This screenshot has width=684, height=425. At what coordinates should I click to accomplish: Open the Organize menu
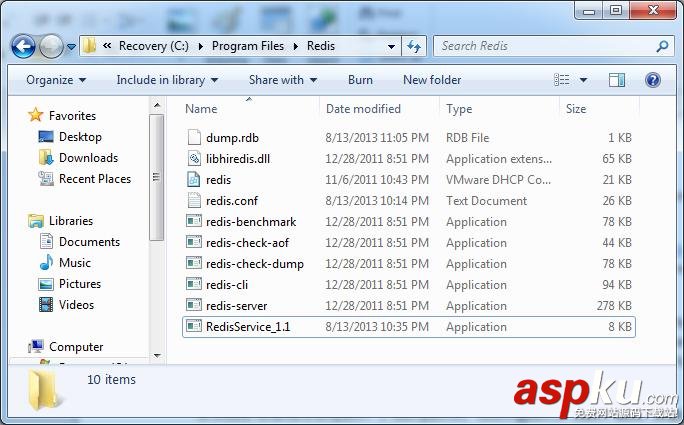pos(56,80)
